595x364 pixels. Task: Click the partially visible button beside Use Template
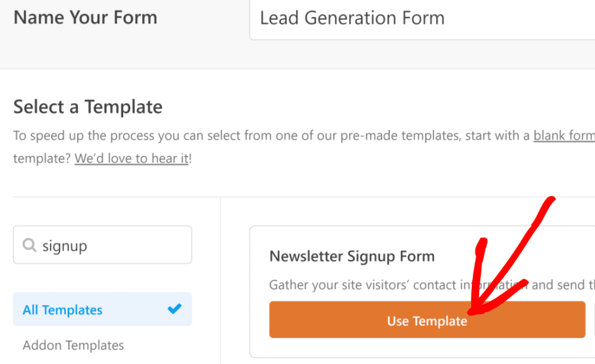coord(592,320)
